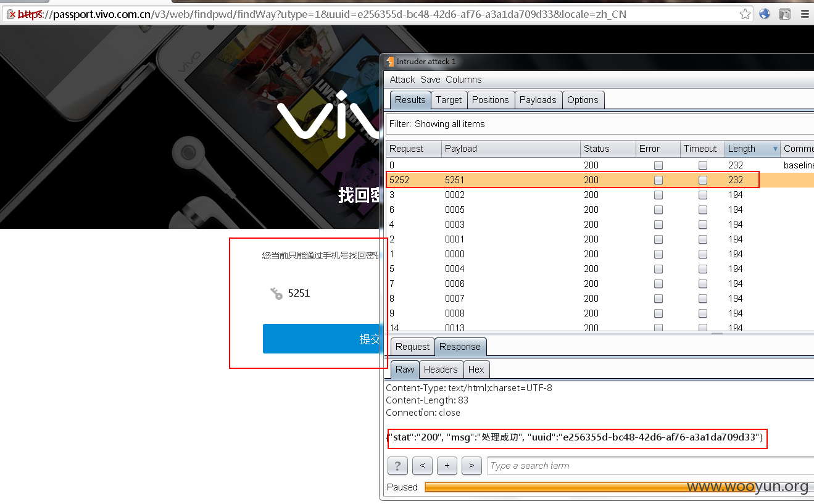Image resolution: width=814 pixels, height=504 pixels.
Task: Click the vivo logo on the webpage
Action: [328, 114]
